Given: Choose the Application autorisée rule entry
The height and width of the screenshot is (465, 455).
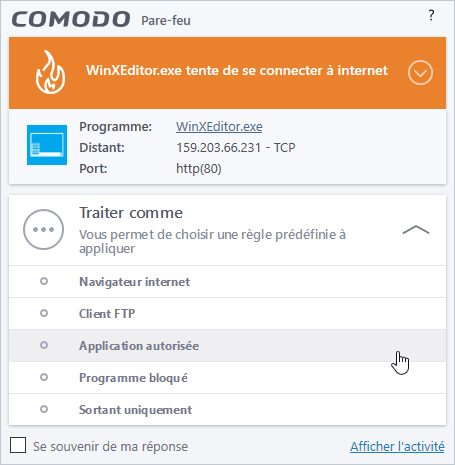Looking at the screenshot, I should [227, 346].
